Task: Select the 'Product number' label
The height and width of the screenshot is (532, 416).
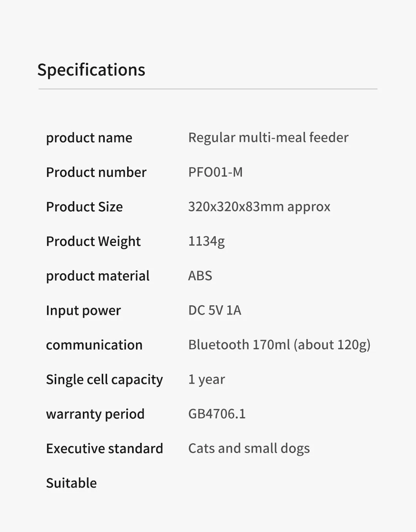Action: 96,172
